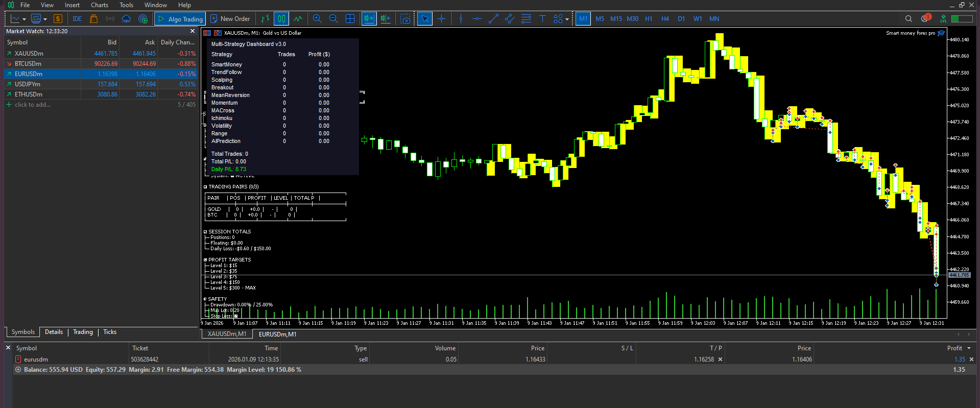
Task: Toggle the Algo Trading button
Action: (x=180, y=19)
